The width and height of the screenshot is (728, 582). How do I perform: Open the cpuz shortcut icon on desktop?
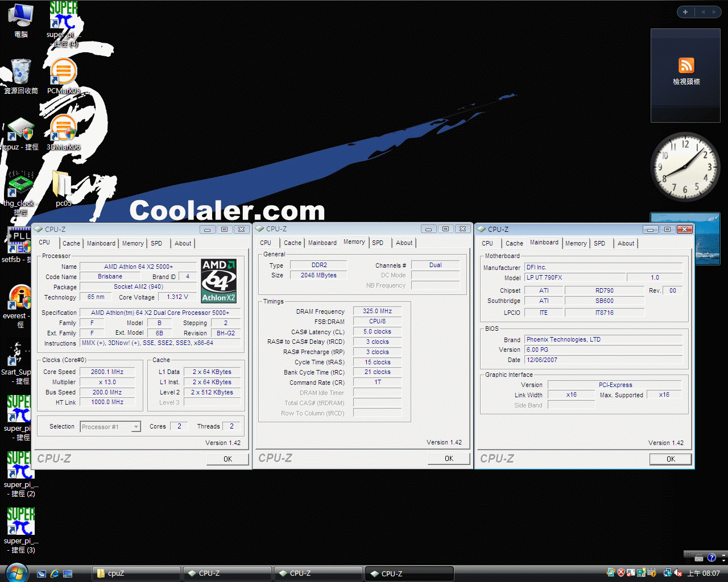click(21, 134)
